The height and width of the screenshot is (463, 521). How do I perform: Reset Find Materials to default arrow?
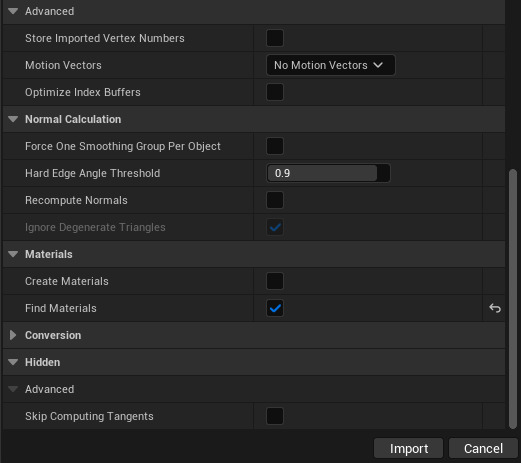coord(495,308)
